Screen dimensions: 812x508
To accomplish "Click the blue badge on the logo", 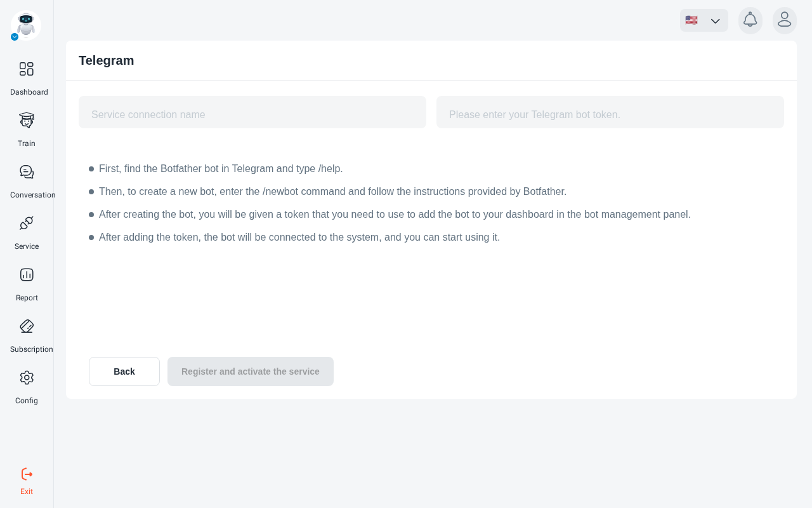I will (15, 37).
